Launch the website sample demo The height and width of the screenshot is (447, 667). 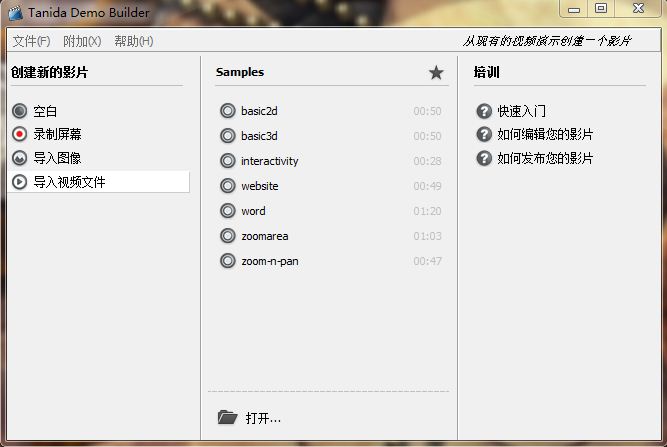[259, 186]
